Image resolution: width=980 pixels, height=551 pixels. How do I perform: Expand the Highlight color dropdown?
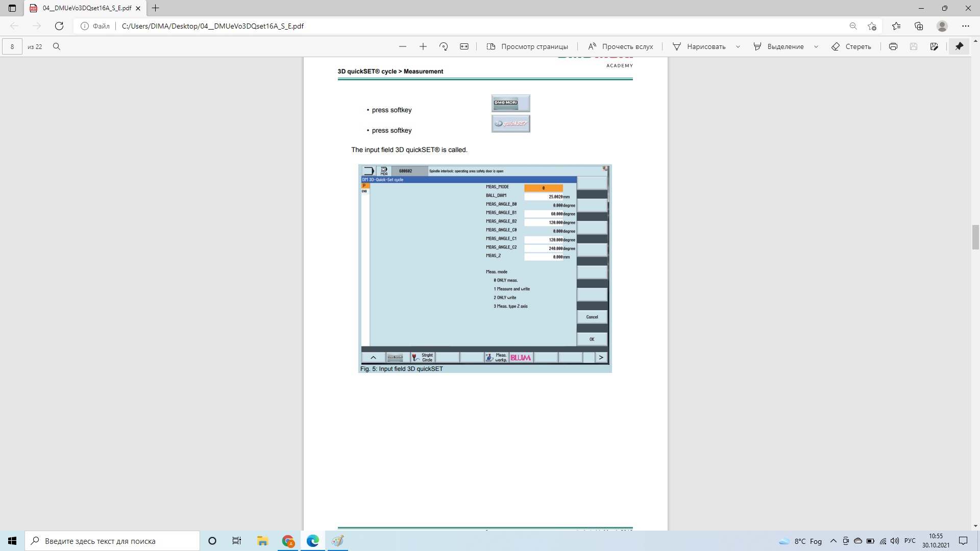tap(816, 46)
